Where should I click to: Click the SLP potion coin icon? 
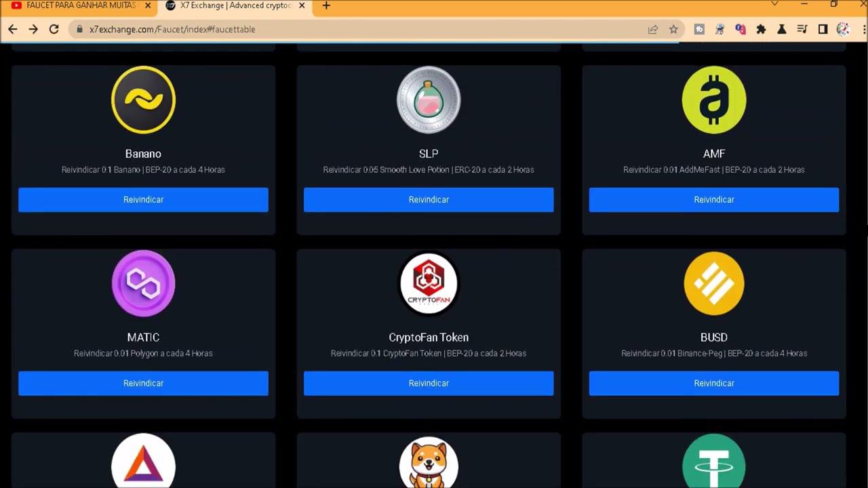[429, 100]
